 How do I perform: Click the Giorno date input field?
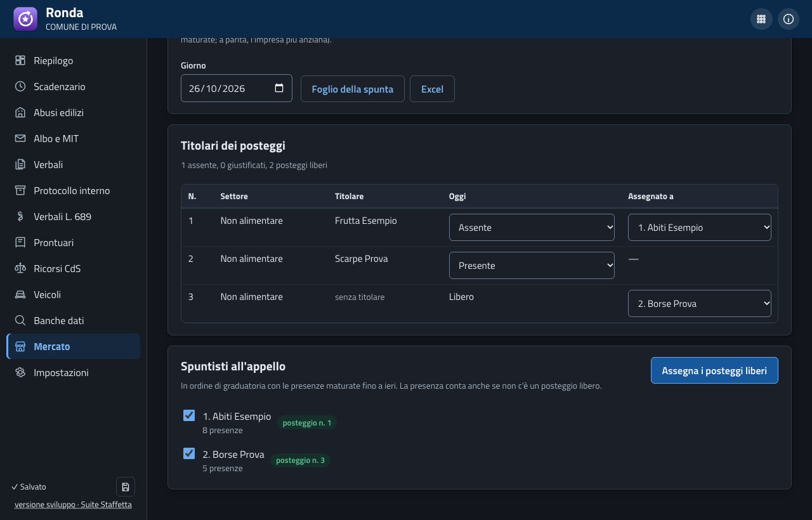point(237,88)
